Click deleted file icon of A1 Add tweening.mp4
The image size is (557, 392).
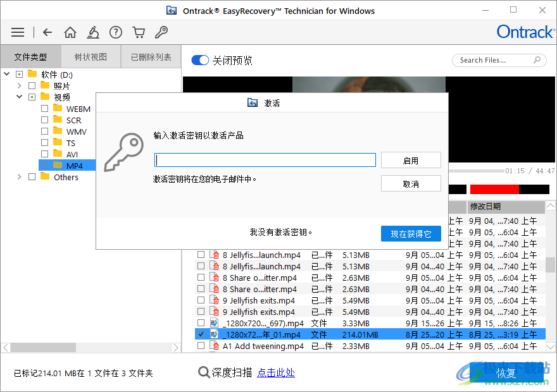coord(214,345)
